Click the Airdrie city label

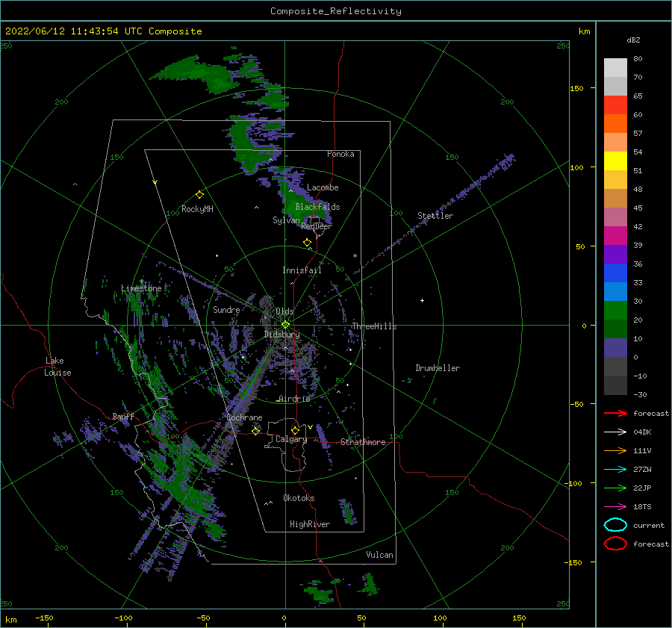tap(294, 399)
